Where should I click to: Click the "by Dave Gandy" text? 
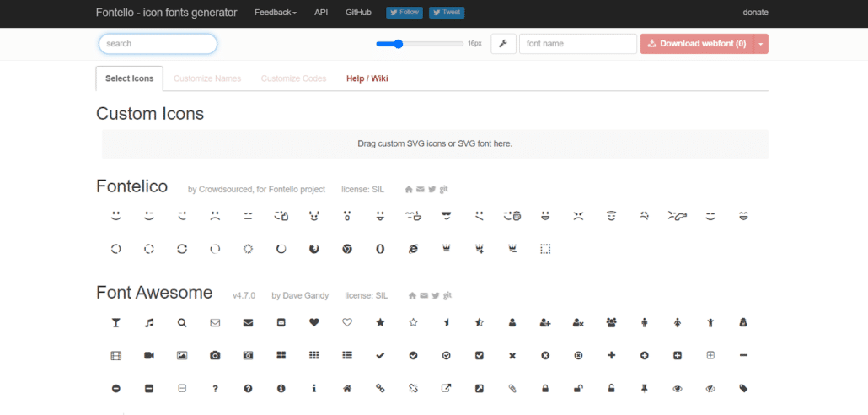pyautogui.click(x=300, y=296)
